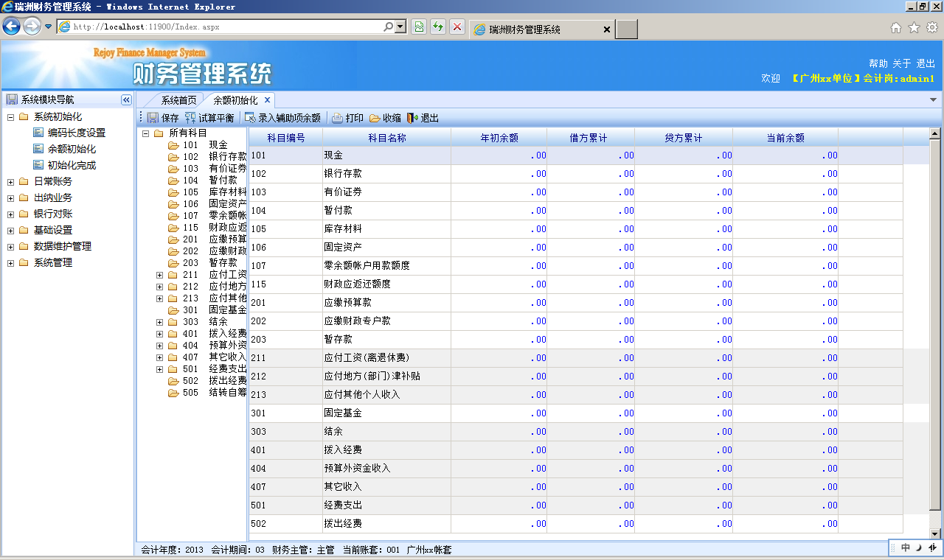Open 余额初始化 in the navigation tree

[72, 149]
